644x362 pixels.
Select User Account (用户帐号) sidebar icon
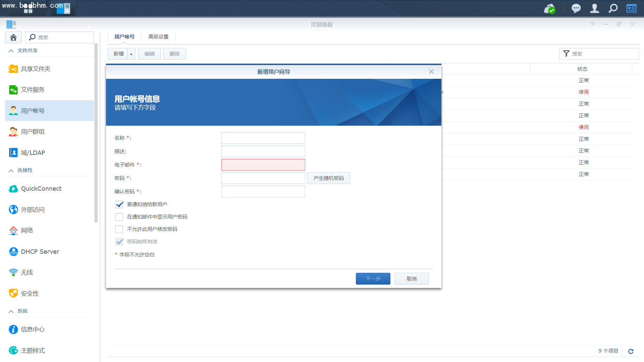coord(13,111)
